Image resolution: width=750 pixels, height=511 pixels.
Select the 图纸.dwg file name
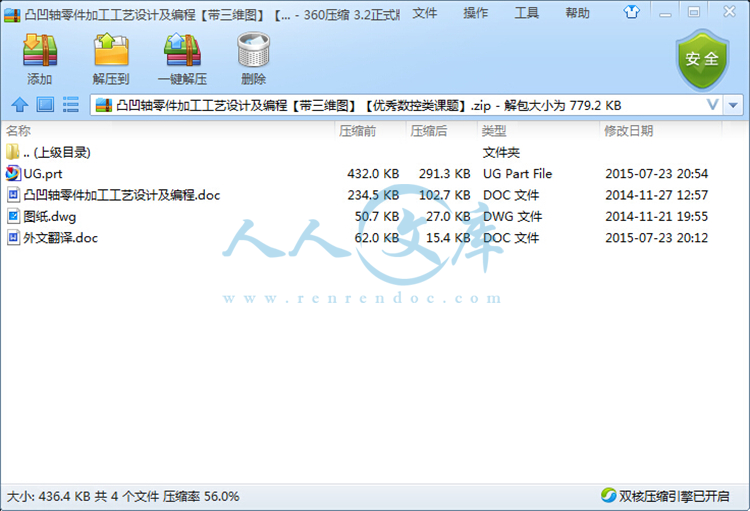50,217
